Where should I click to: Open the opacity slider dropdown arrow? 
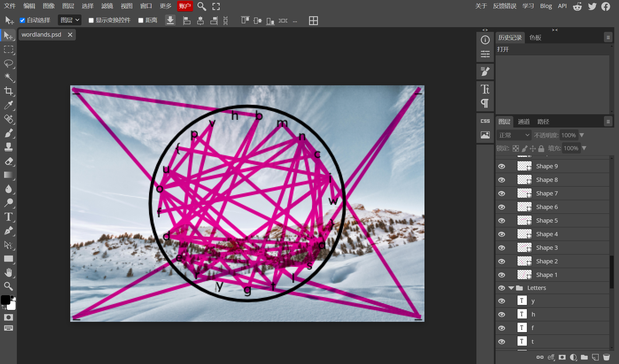582,135
